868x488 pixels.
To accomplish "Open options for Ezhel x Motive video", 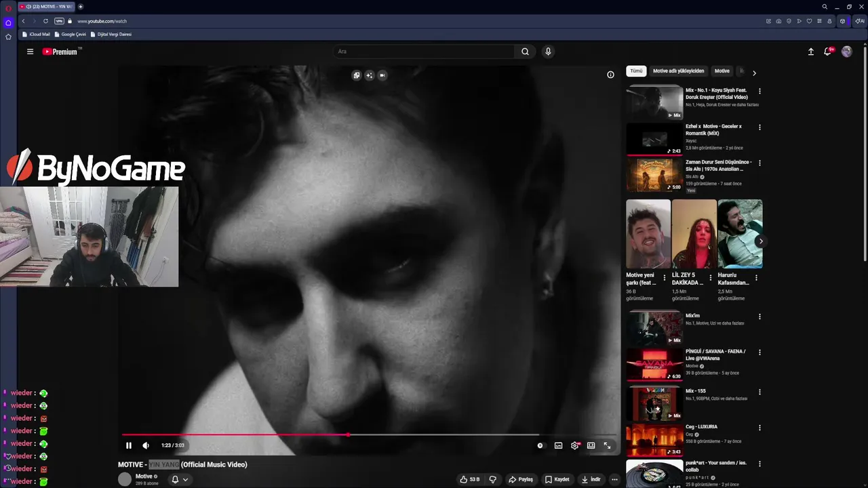I will (759, 127).
